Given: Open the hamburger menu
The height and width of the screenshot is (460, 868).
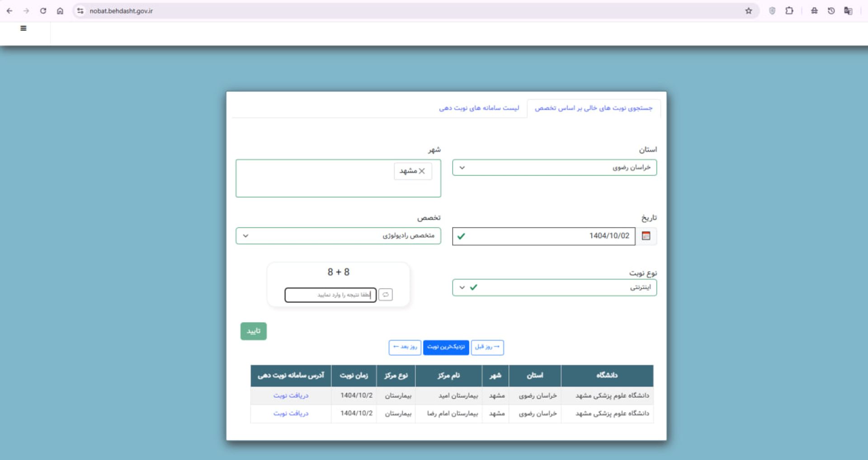Looking at the screenshot, I should [23, 28].
